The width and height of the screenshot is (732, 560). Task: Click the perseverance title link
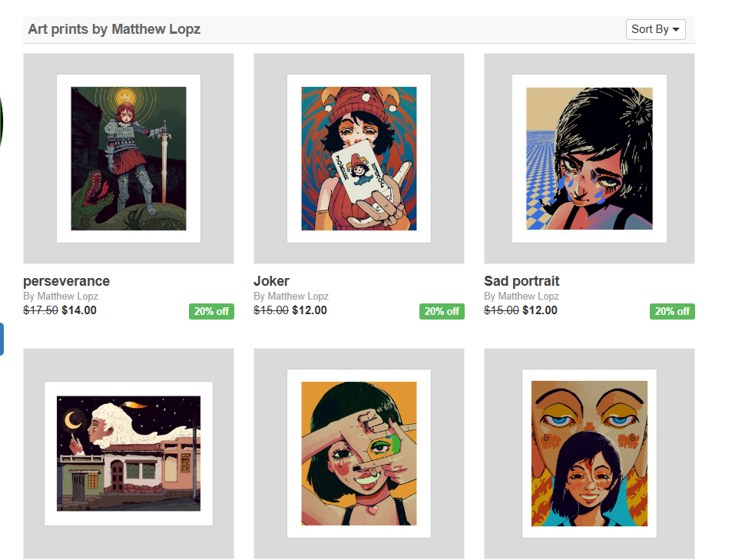click(x=67, y=281)
